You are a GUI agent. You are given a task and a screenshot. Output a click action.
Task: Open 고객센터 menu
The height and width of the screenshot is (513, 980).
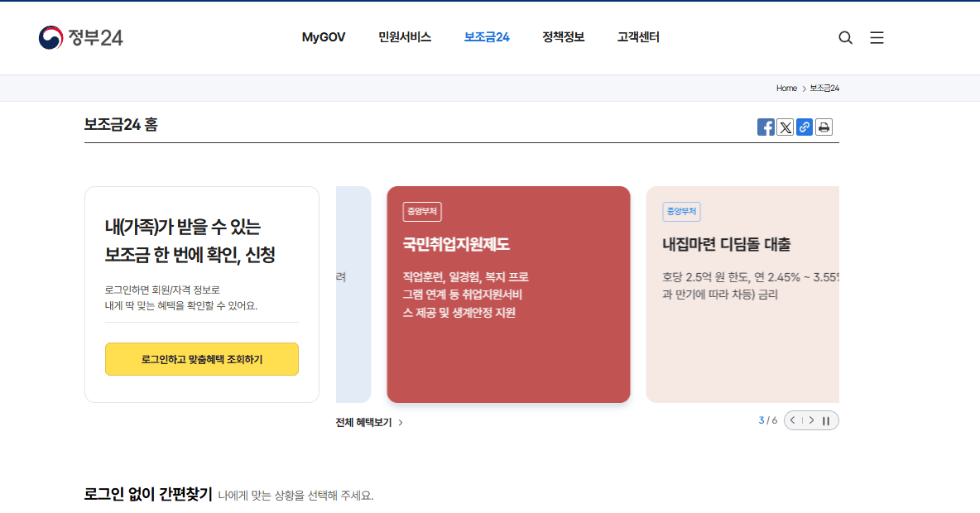pos(638,37)
